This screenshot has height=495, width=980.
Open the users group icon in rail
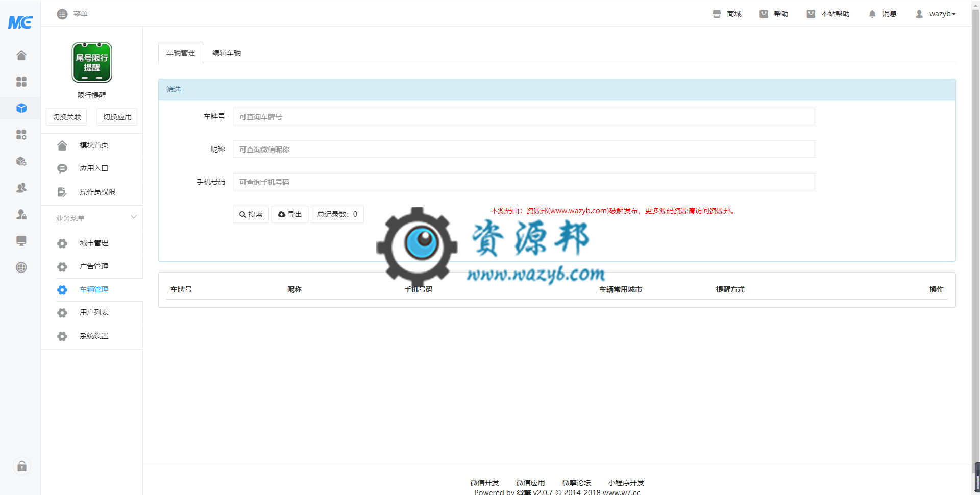click(21, 188)
